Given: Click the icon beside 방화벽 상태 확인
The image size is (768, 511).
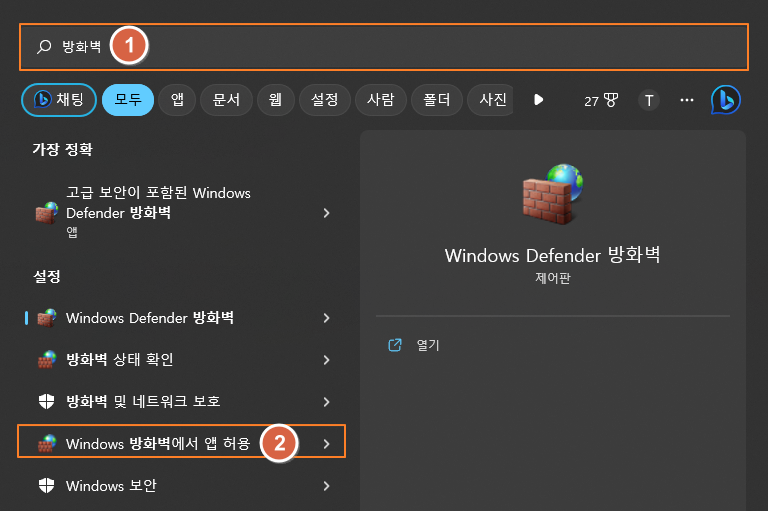Looking at the screenshot, I should pos(47,360).
